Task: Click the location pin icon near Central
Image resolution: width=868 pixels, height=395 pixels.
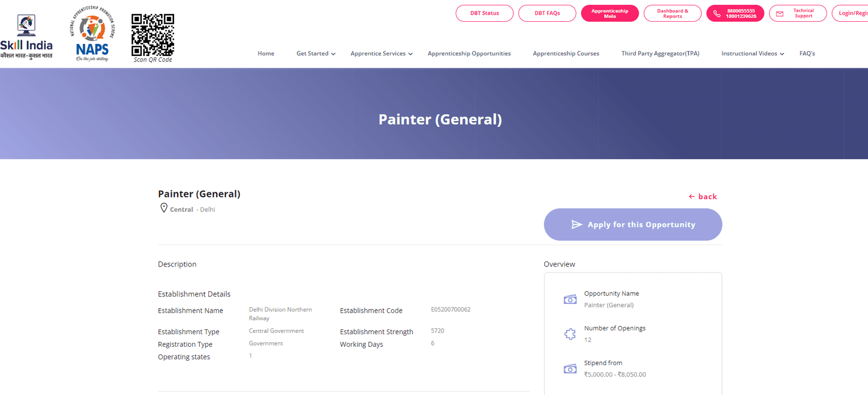Action: 164,208
